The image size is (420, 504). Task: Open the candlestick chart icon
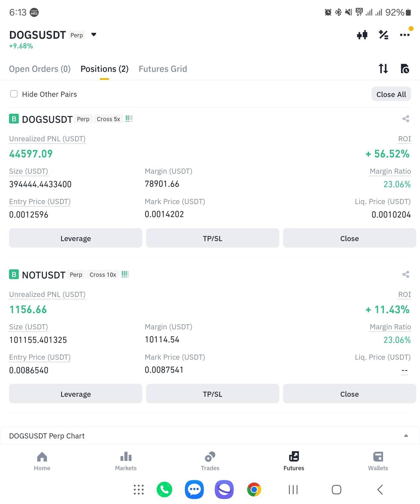click(362, 35)
